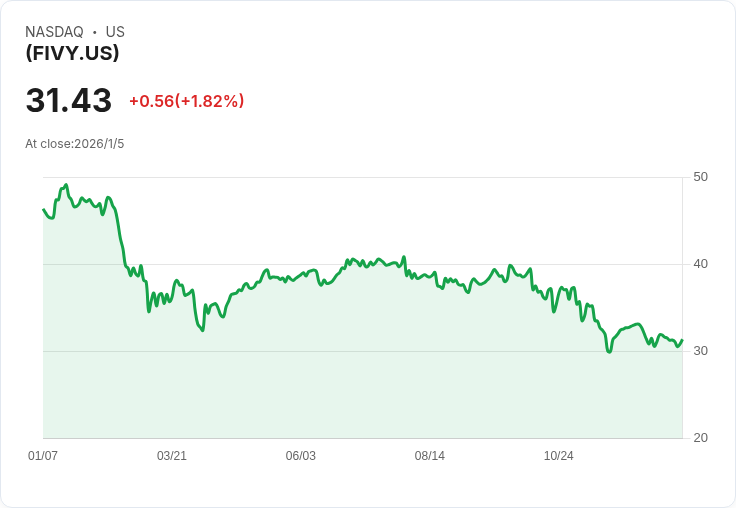Click the US market label

[x=115, y=32]
